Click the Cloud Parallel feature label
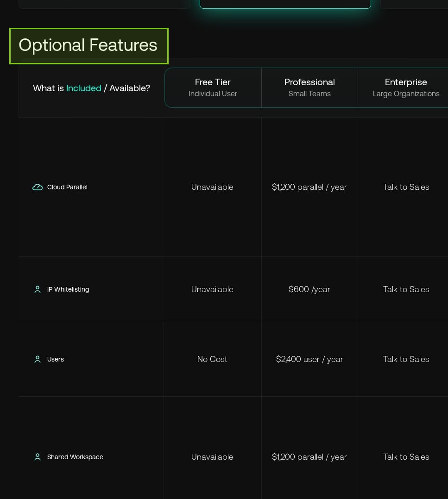 pyautogui.click(x=67, y=187)
